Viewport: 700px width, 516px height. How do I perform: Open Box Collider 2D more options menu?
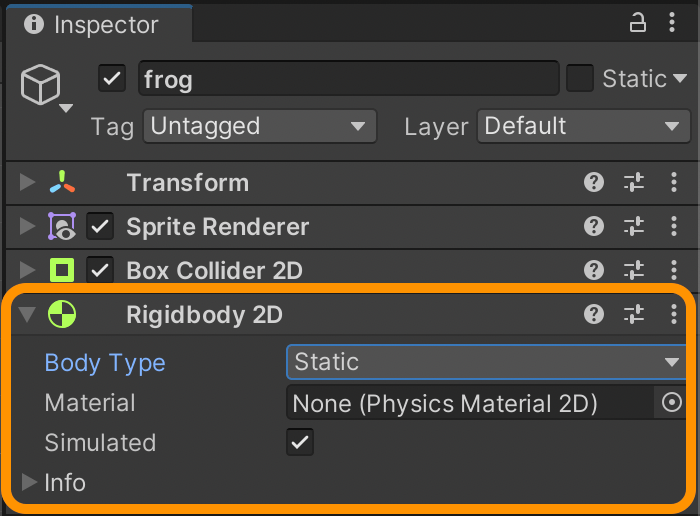[x=674, y=270]
